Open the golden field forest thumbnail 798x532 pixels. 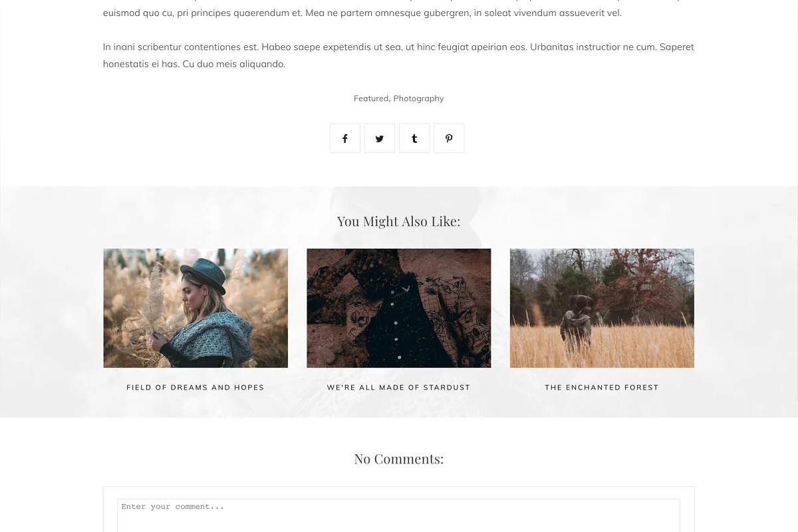tap(602, 308)
